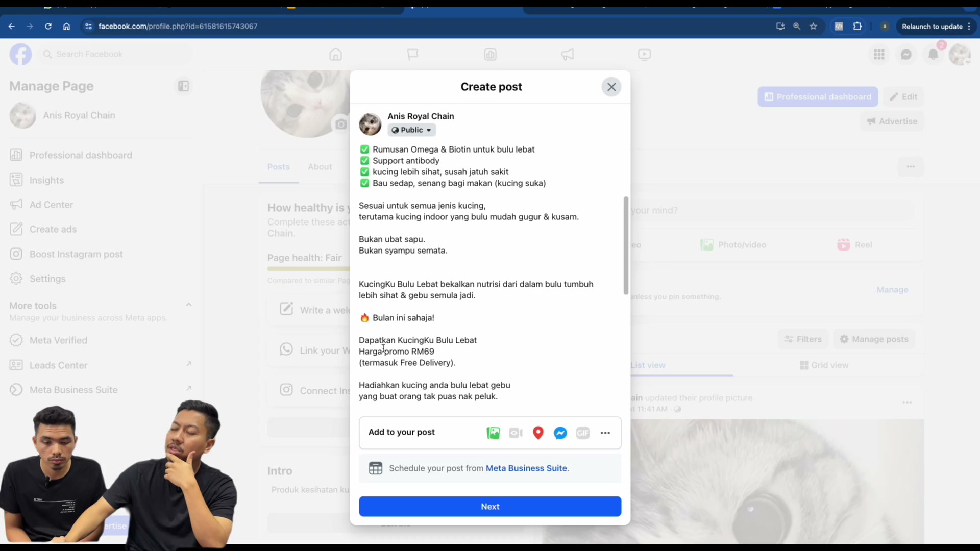The image size is (980, 551).
Task: Open the notifications bell
Action: point(933,54)
